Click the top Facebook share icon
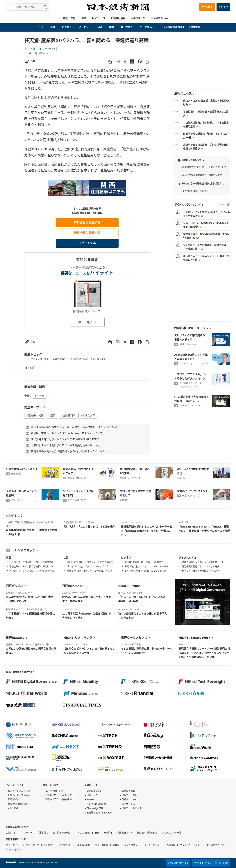This screenshot has width=236, height=868. 140,62
